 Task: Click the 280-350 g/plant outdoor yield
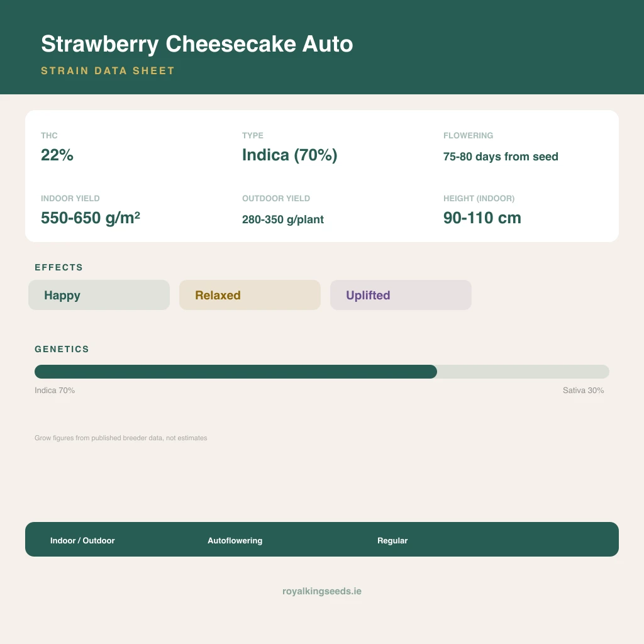pos(283,219)
